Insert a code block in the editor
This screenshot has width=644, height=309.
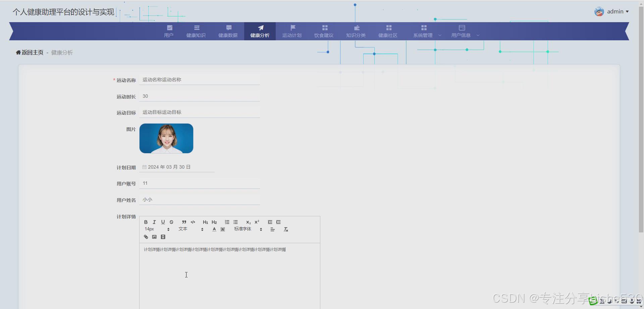coord(193,222)
